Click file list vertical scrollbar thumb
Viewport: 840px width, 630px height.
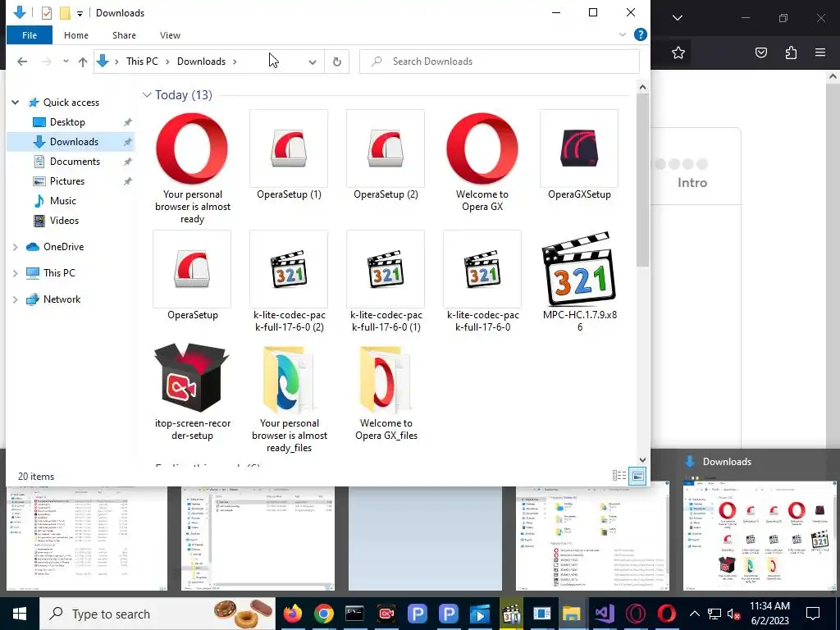point(642,180)
